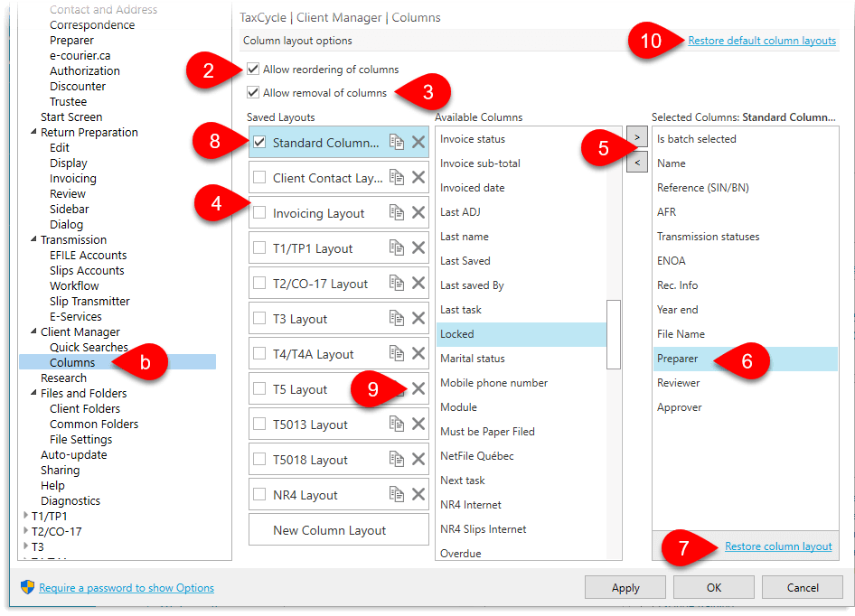855x616 pixels.
Task: Select Reviewer in Selected Columns
Action: coord(745,383)
